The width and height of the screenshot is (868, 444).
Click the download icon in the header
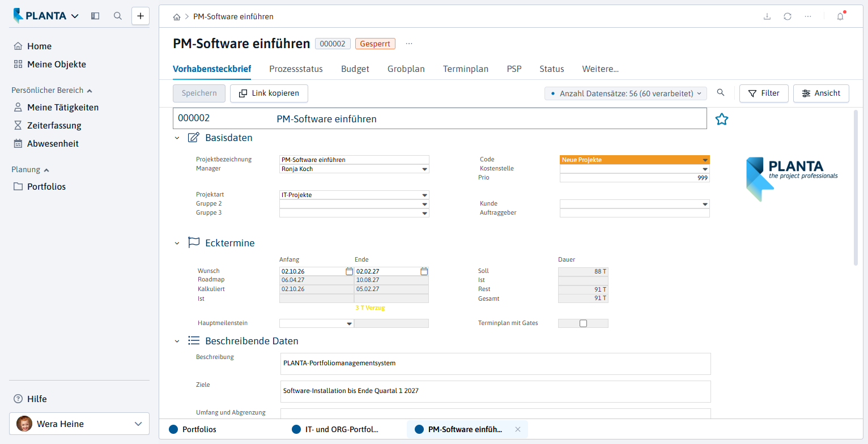pos(767,16)
